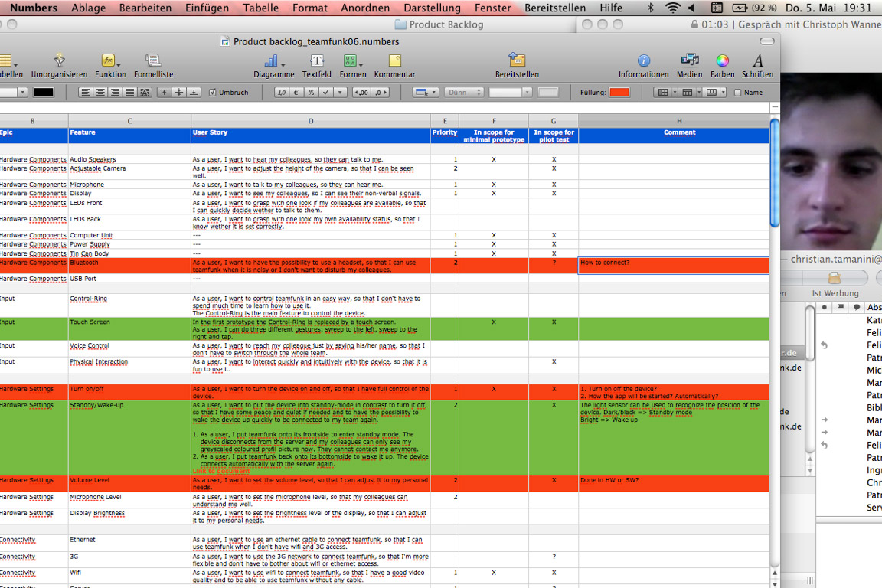Open the Darstellung menu
Viewport: 882px width, 588px height.
tap(432, 8)
